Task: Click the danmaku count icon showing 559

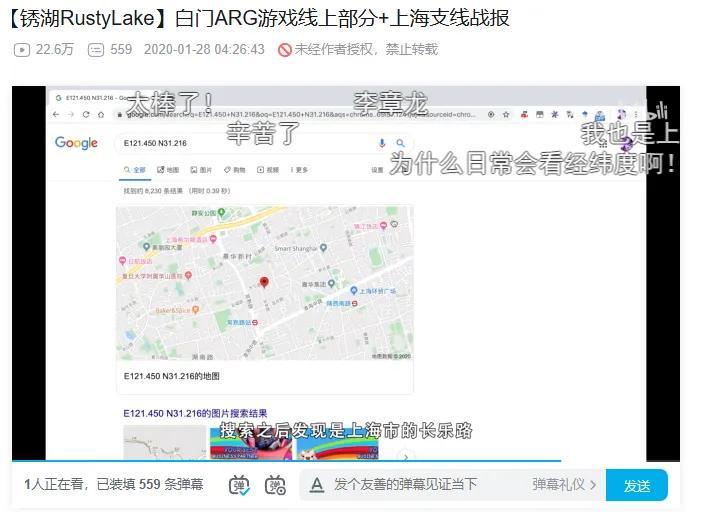Action: [96, 49]
